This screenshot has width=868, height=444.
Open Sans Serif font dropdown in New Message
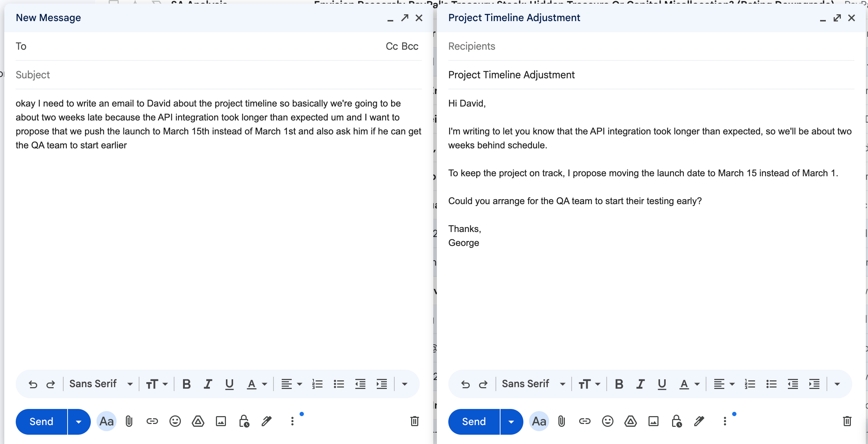tap(101, 384)
